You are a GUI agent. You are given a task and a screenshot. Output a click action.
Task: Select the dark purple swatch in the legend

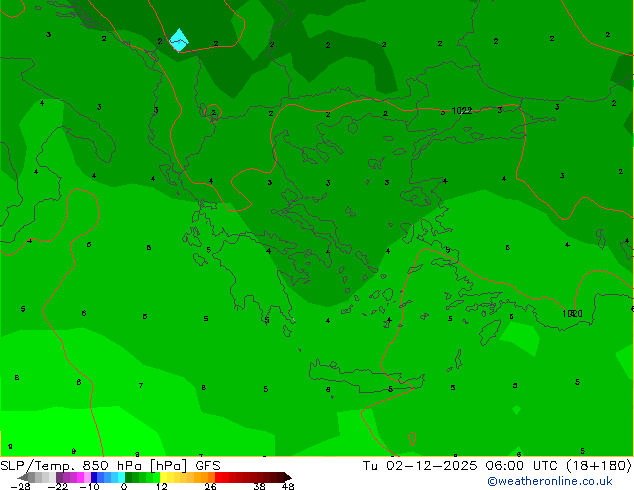[x=59, y=477]
